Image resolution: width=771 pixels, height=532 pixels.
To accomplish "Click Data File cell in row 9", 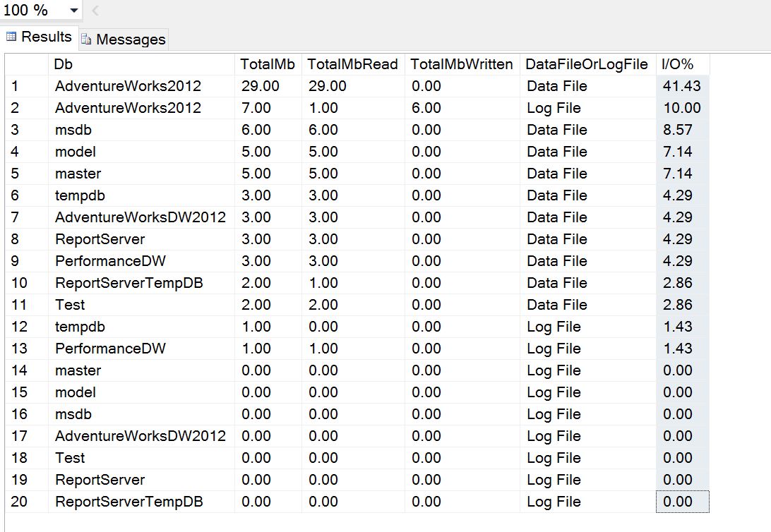I will (587, 261).
